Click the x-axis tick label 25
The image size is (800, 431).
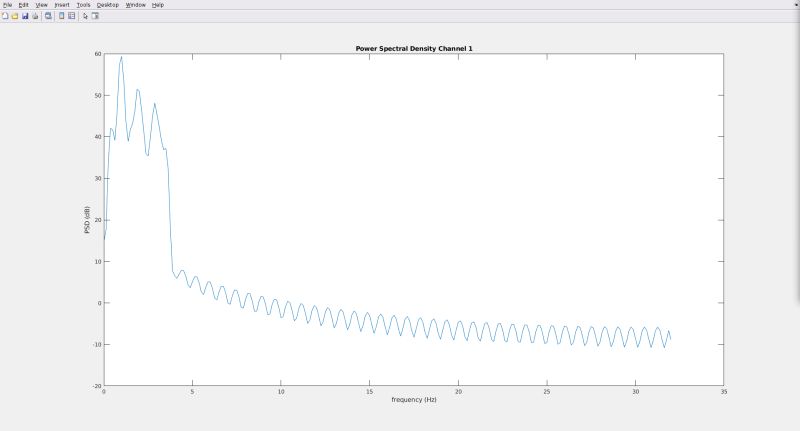point(547,392)
